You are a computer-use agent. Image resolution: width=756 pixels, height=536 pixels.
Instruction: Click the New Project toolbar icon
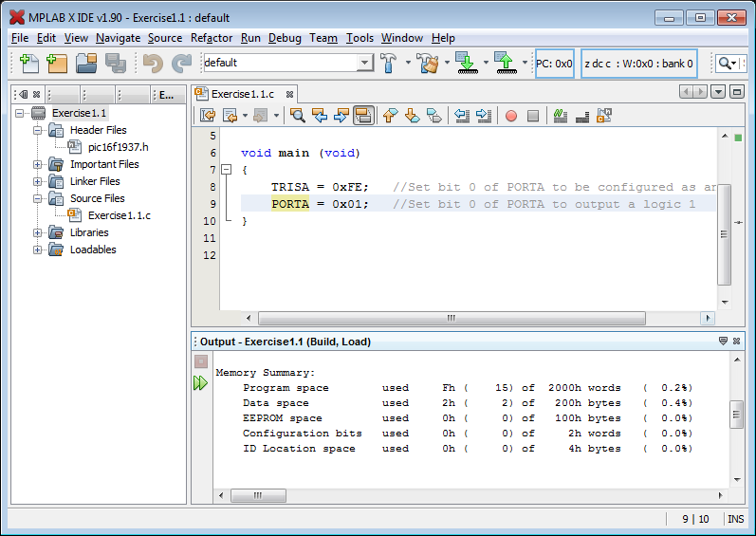[57, 64]
